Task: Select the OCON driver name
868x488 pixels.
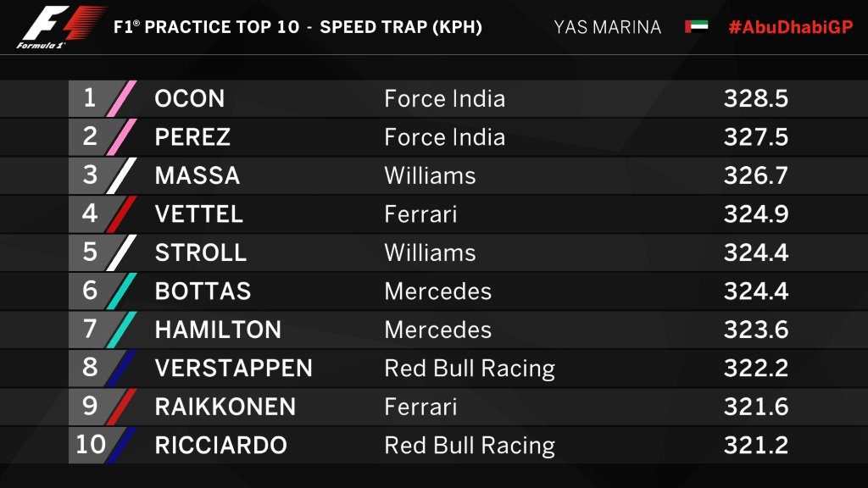Action: (x=189, y=98)
